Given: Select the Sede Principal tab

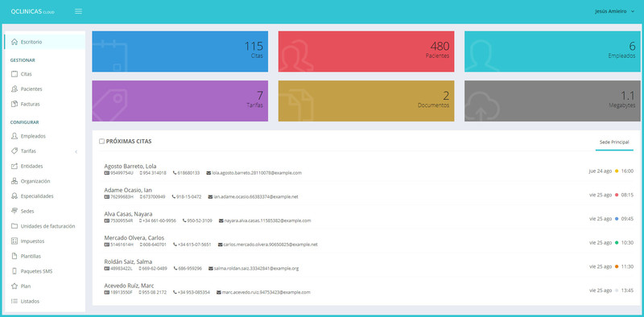Looking at the screenshot, I should pos(614,142).
